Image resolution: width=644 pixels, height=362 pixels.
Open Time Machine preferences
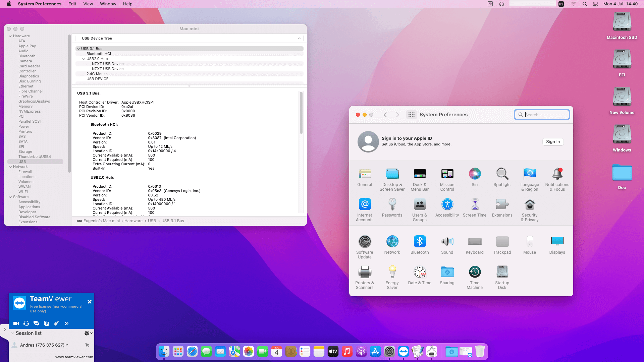click(475, 278)
